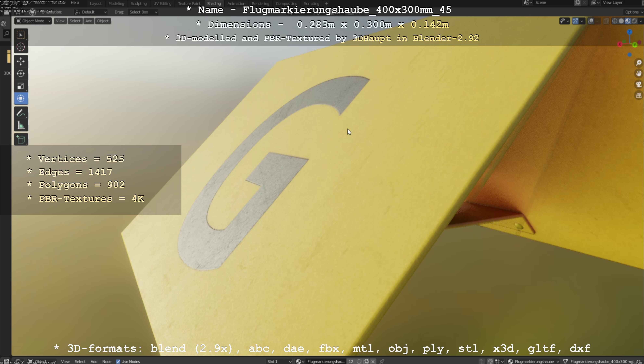644x364 pixels.
Task: Open the Object Mode dropdown
Action: (x=33, y=21)
